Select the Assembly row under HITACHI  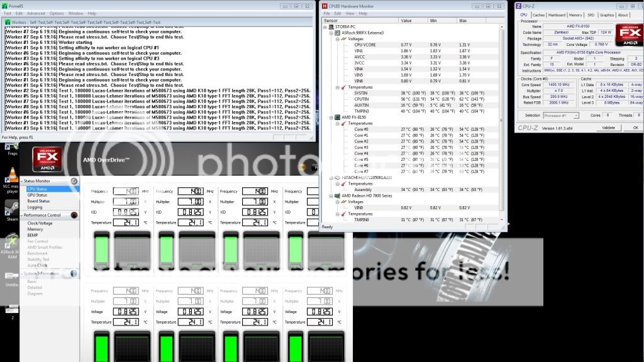[x=411, y=190]
